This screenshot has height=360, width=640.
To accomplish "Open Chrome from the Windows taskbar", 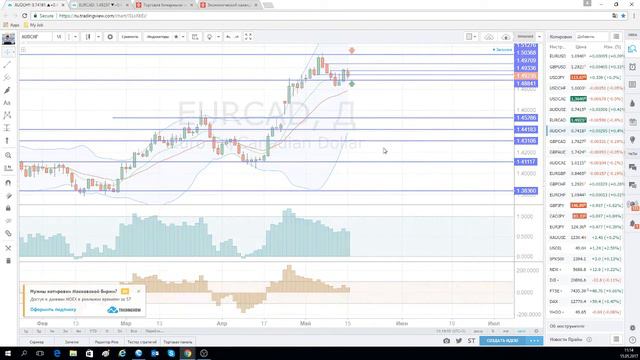I will [x=187, y=353].
